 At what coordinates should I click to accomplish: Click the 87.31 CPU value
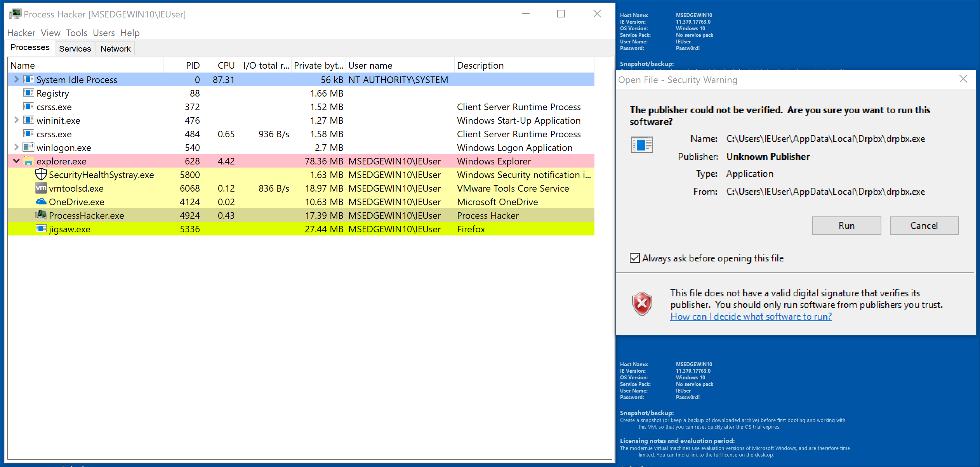point(224,80)
